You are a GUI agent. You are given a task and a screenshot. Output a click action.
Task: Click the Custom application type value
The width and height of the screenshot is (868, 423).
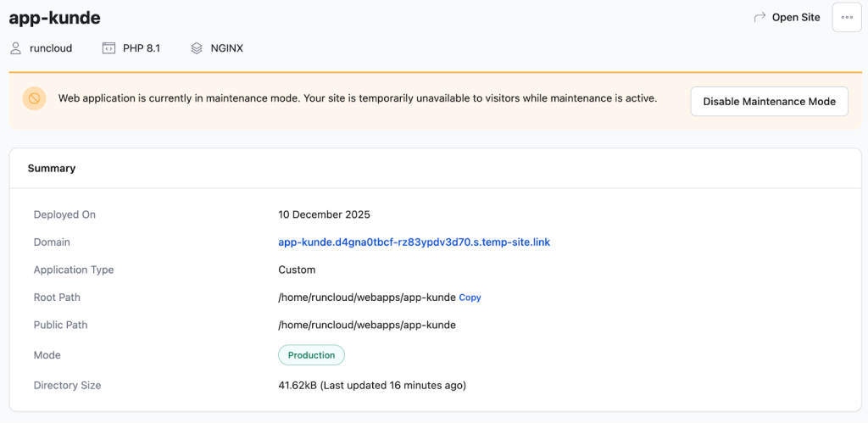[297, 270]
